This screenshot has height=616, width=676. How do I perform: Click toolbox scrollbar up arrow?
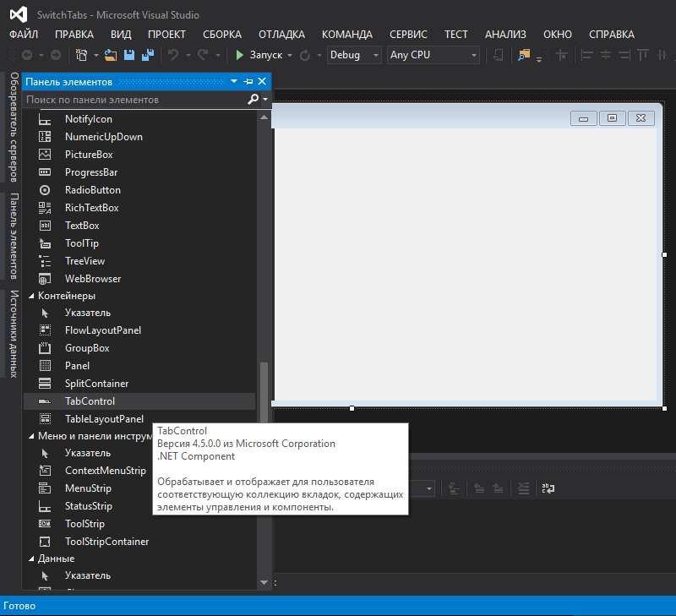point(264,117)
